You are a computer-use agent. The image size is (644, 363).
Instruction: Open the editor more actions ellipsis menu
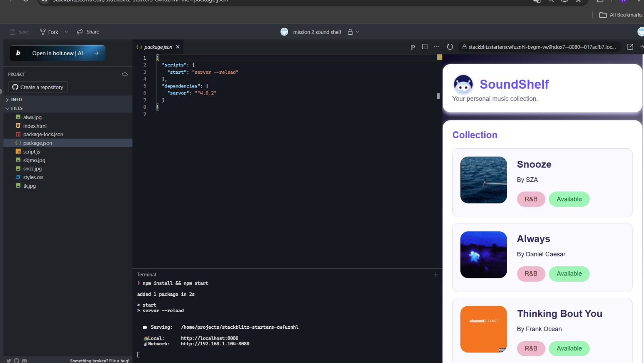(x=436, y=47)
